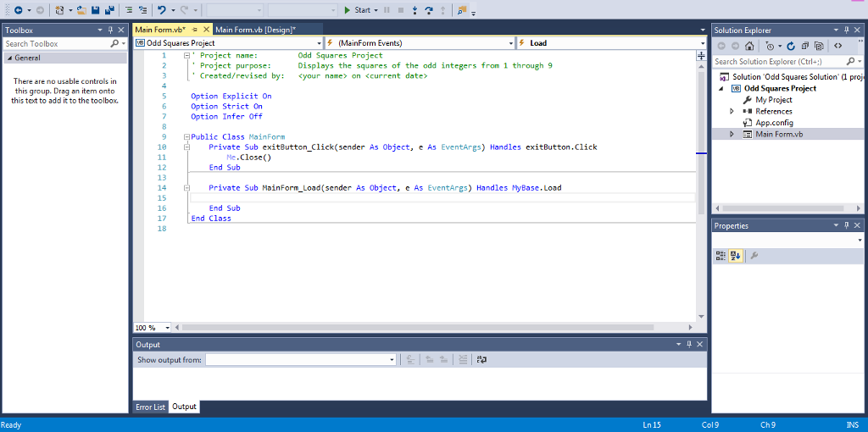
Task: Refresh the Solution Explorer view
Action: (792, 46)
